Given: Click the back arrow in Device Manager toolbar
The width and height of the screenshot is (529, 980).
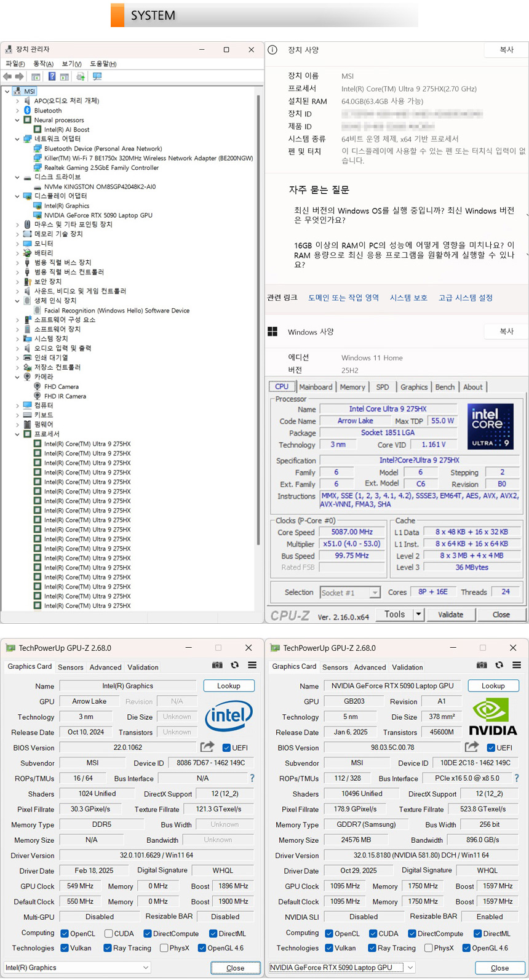Looking at the screenshot, I should tap(7, 77).
